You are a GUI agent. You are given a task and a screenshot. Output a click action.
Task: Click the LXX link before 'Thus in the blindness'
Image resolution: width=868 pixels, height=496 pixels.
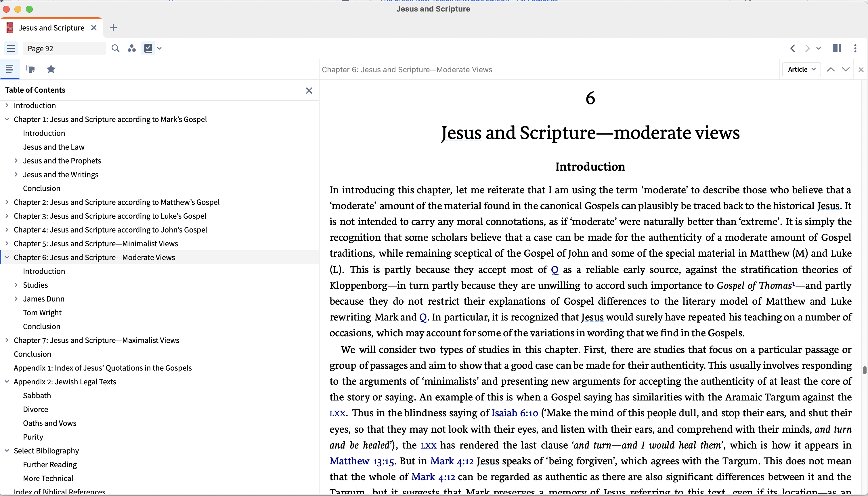click(337, 413)
